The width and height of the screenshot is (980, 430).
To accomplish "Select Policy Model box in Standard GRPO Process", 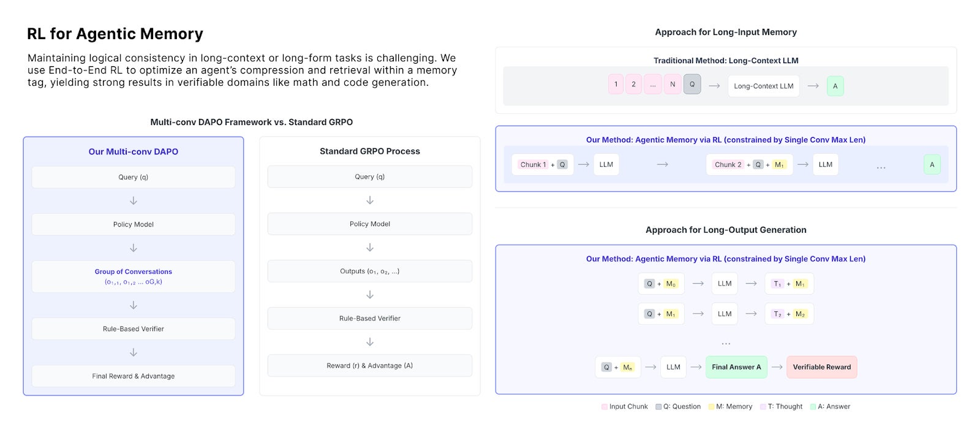I will [x=370, y=224].
